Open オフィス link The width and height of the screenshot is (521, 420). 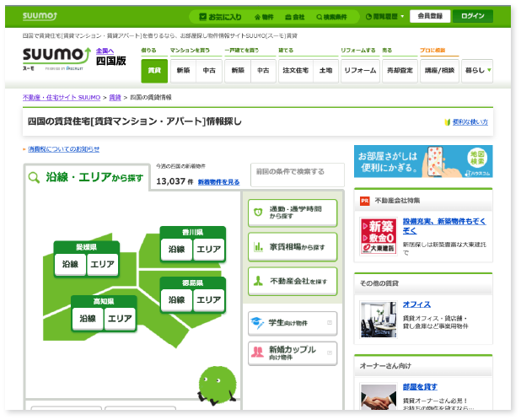click(416, 304)
